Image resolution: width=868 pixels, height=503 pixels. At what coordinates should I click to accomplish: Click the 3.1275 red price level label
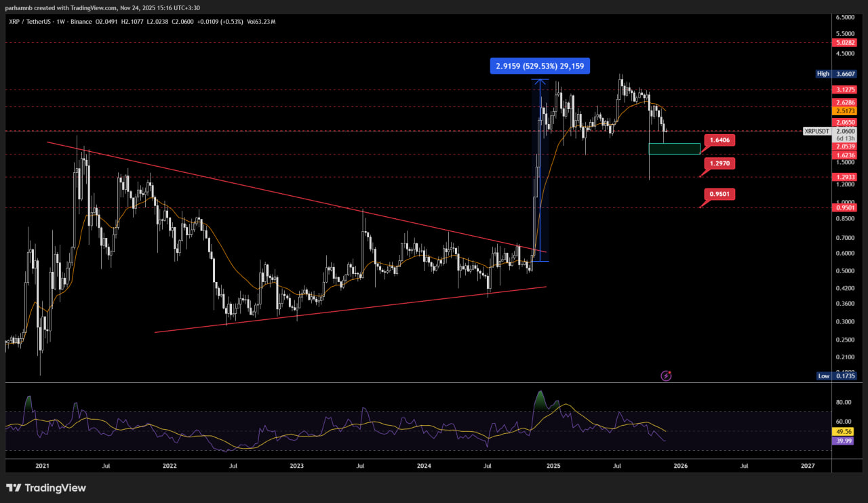point(845,89)
